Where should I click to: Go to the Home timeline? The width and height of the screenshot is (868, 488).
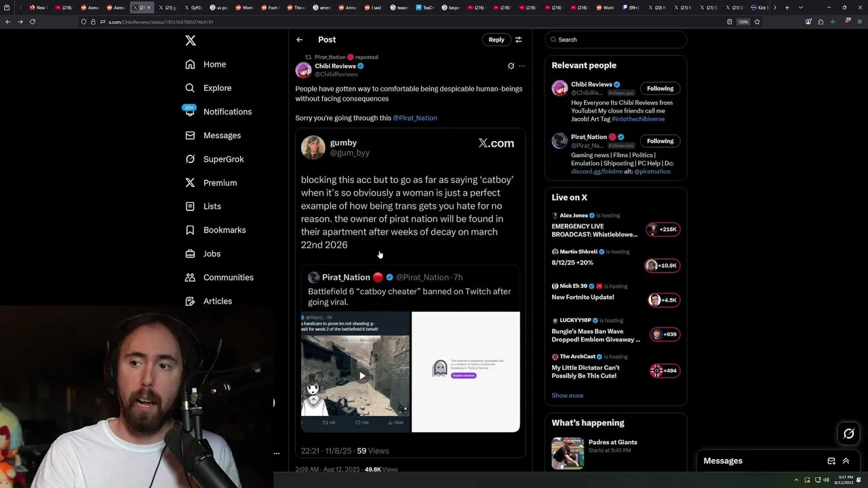coord(206,64)
